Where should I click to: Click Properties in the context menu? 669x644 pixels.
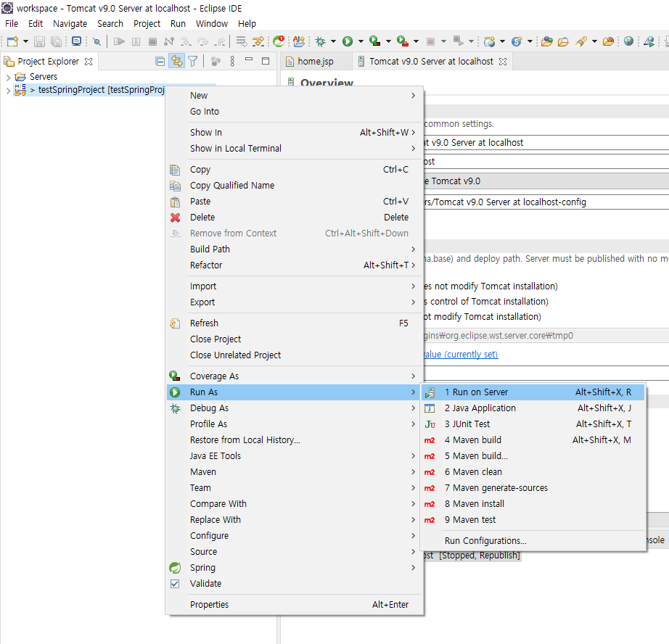pos(295,604)
